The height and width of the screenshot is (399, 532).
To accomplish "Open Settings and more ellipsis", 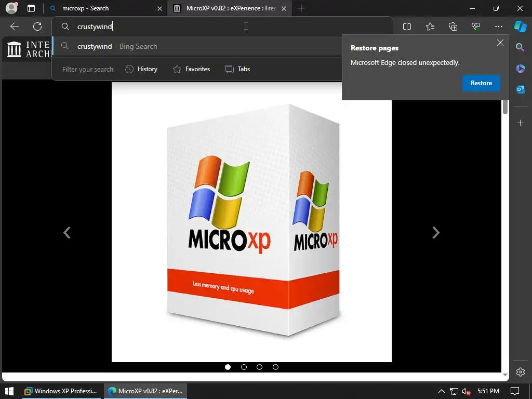I will (x=498, y=26).
